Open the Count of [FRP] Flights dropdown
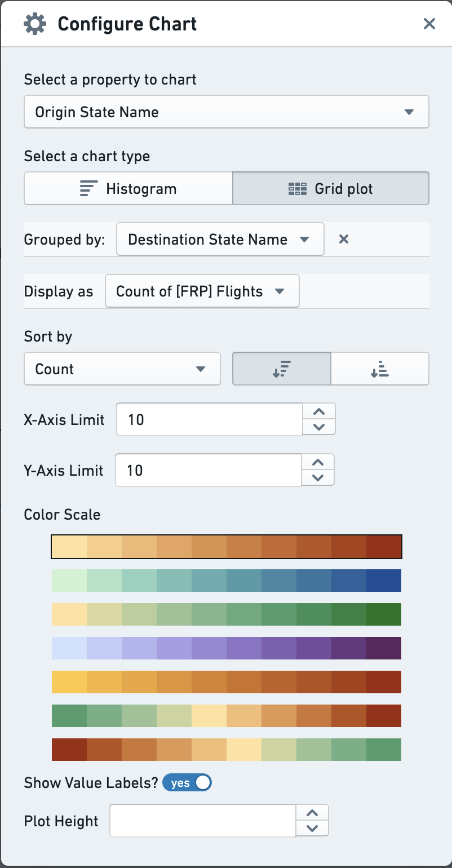452x868 pixels. [202, 291]
